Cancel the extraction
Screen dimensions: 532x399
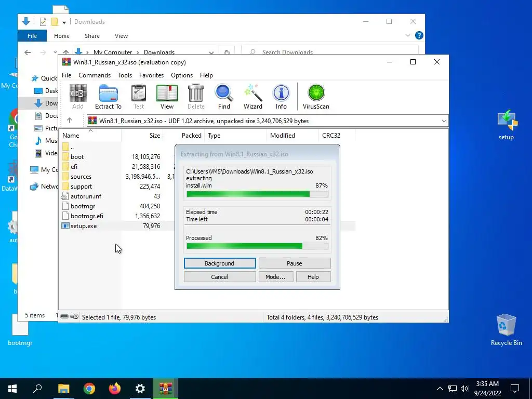click(220, 277)
